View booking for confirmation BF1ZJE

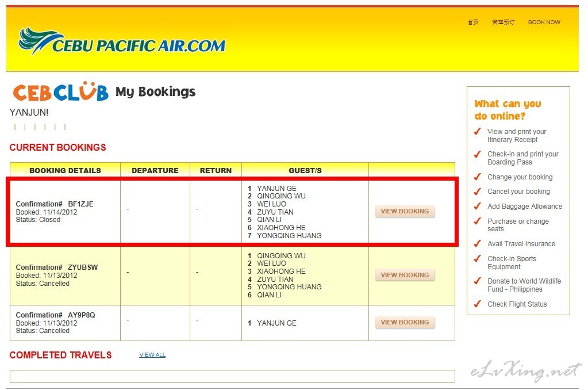coord(405,211)
